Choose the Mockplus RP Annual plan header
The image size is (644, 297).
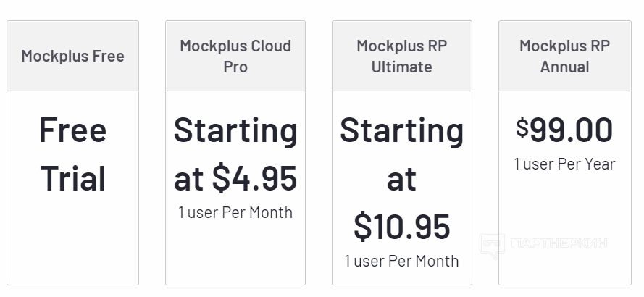point(565,56)
